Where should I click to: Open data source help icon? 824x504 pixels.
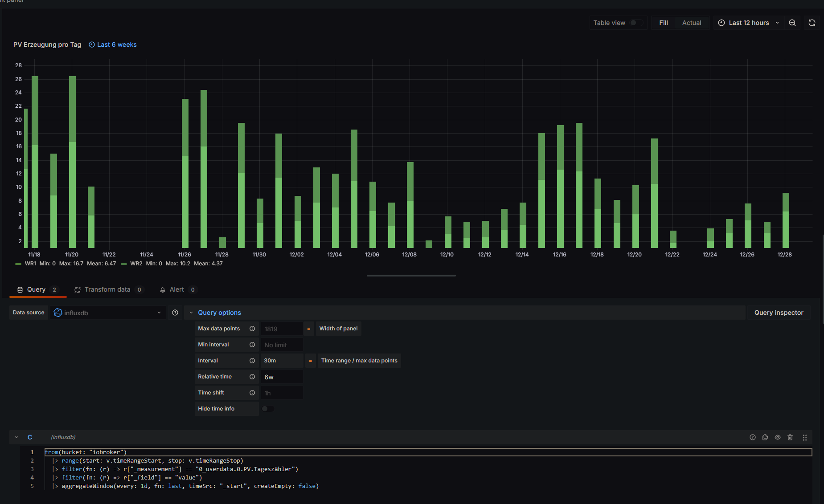175,313
